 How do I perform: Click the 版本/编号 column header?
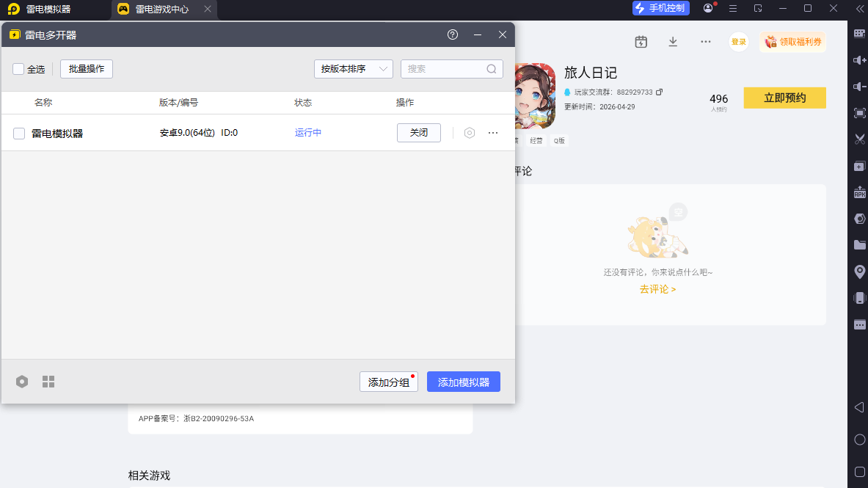pos(178,103)
